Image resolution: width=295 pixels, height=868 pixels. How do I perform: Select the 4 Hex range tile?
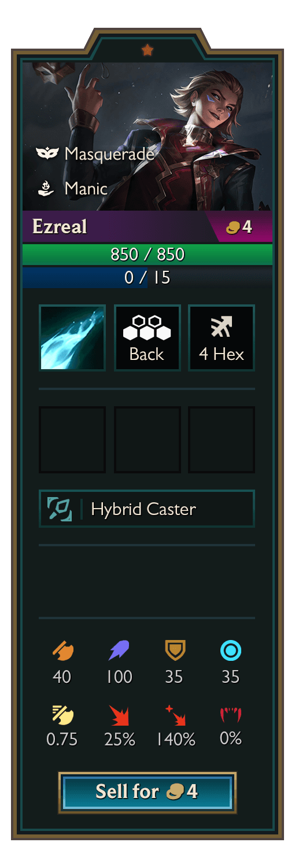(x=222, y=338)
